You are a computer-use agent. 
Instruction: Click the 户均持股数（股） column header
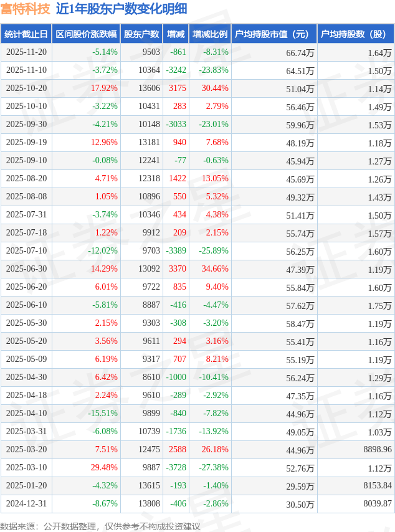[355, 34]
